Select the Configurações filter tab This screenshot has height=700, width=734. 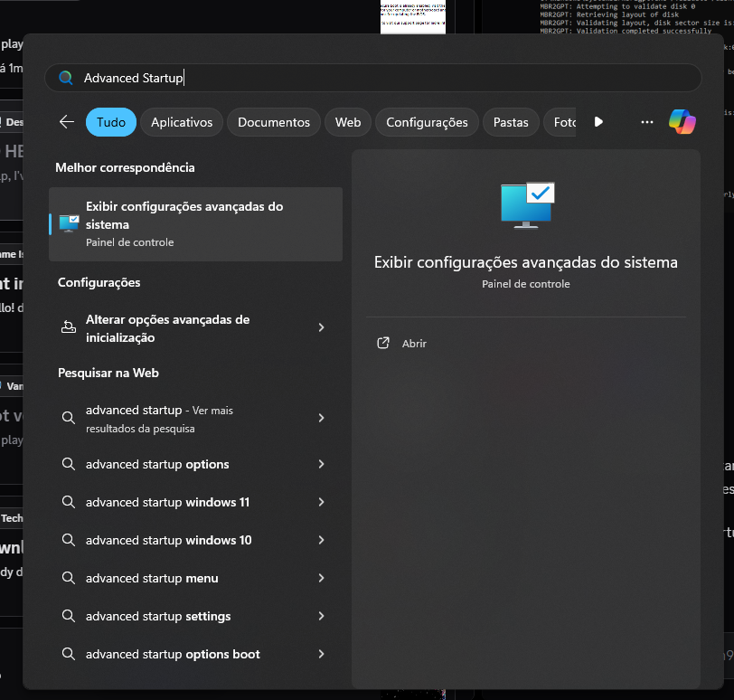coord(427,122)
